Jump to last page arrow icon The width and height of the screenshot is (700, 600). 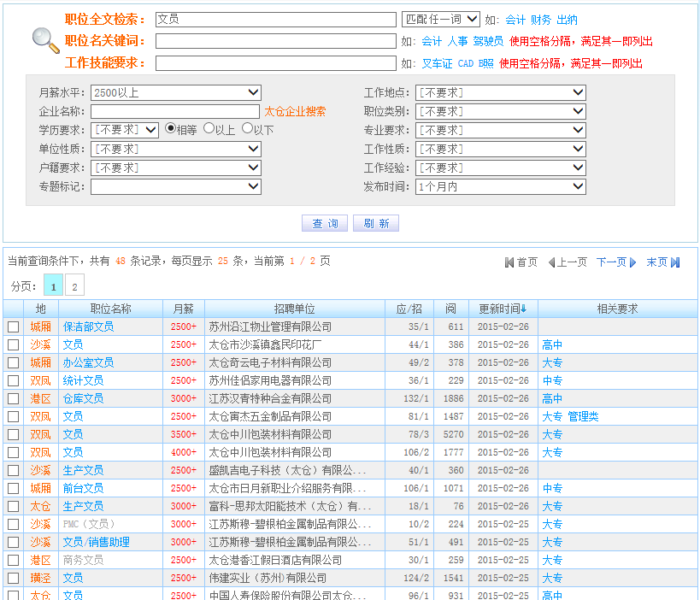[675, 262]
